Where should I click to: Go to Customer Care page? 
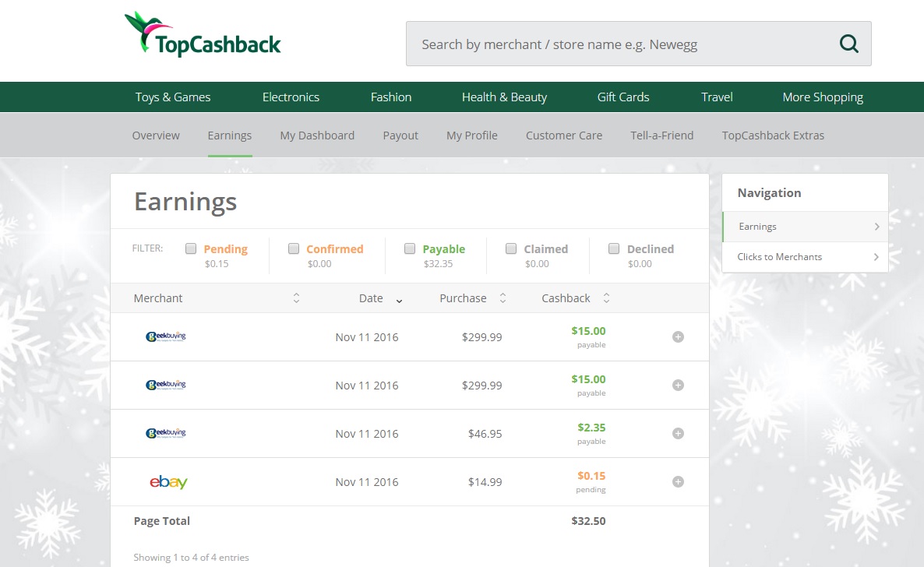point(563,136)
